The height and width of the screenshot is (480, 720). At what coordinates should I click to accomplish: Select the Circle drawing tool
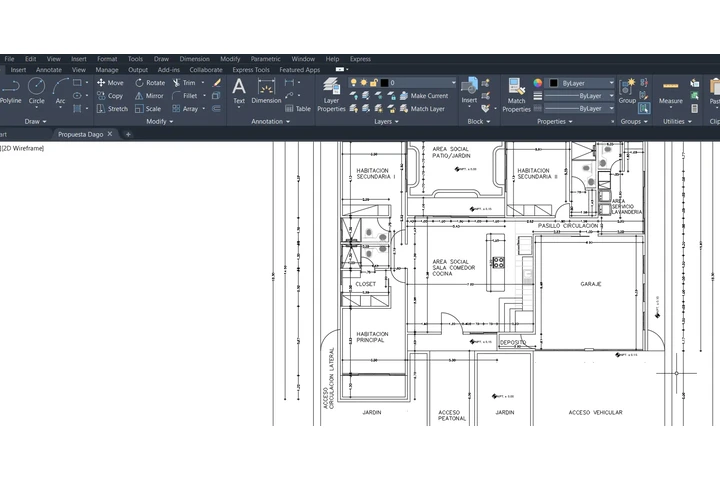pos(36,89)
